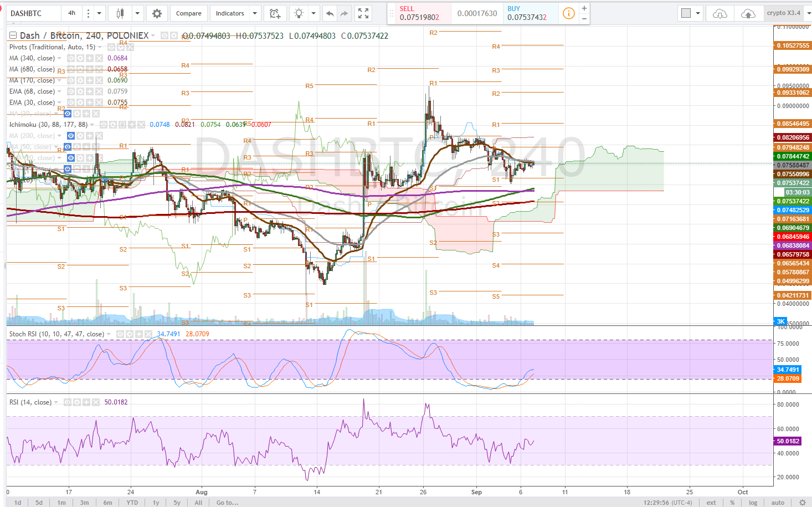Open the candlestick chart style selector
Screen dimensions: 812x507
pyautogui.click(x=120, y=13)
